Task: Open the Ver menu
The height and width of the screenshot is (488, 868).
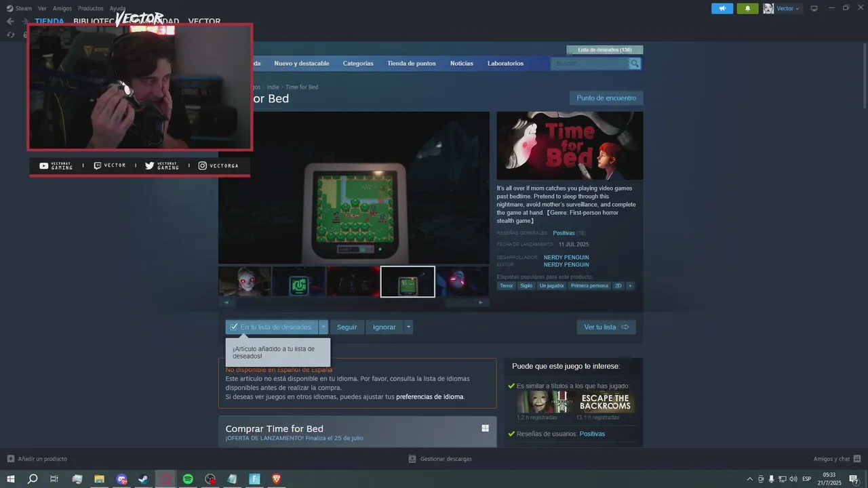Action: click(43, 8)
